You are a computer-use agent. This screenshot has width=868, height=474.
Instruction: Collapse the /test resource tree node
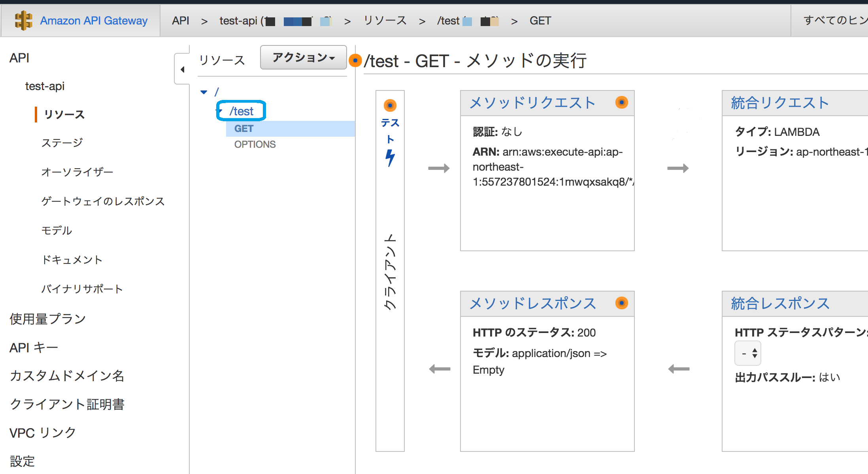pyautogui.click(x=220, y=111)
